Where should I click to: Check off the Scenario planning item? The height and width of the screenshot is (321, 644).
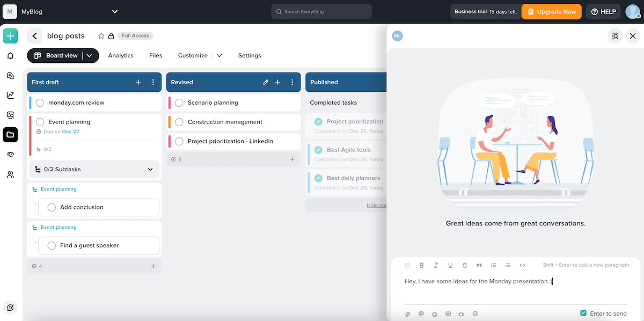(x=179, y=103)
